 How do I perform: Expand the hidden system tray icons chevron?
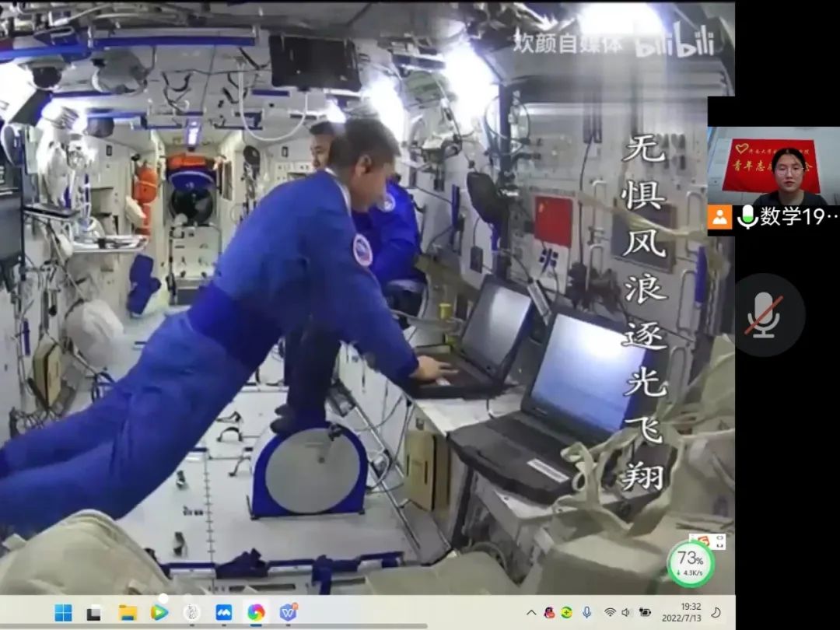(x=531, y=612)
